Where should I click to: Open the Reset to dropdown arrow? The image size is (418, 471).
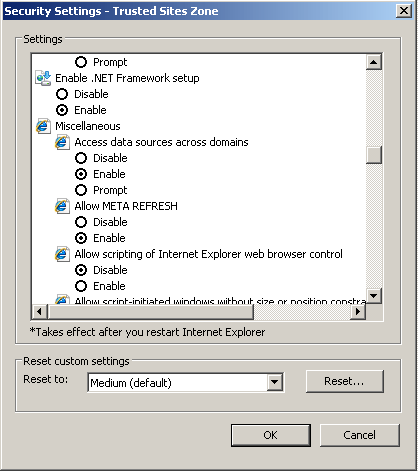point(275,382)
